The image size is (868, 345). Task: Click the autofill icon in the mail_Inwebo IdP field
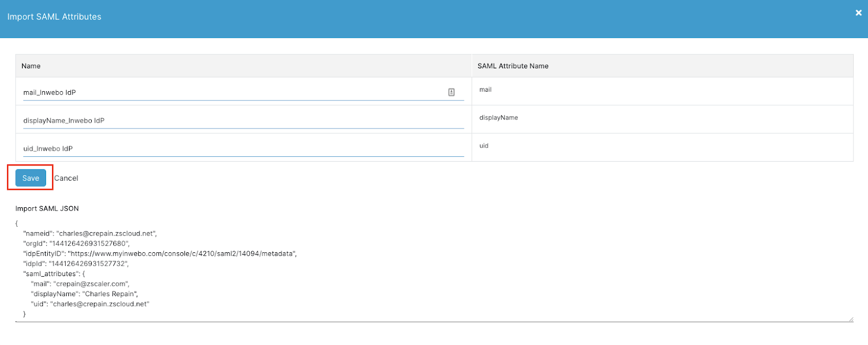click(451, 92)
